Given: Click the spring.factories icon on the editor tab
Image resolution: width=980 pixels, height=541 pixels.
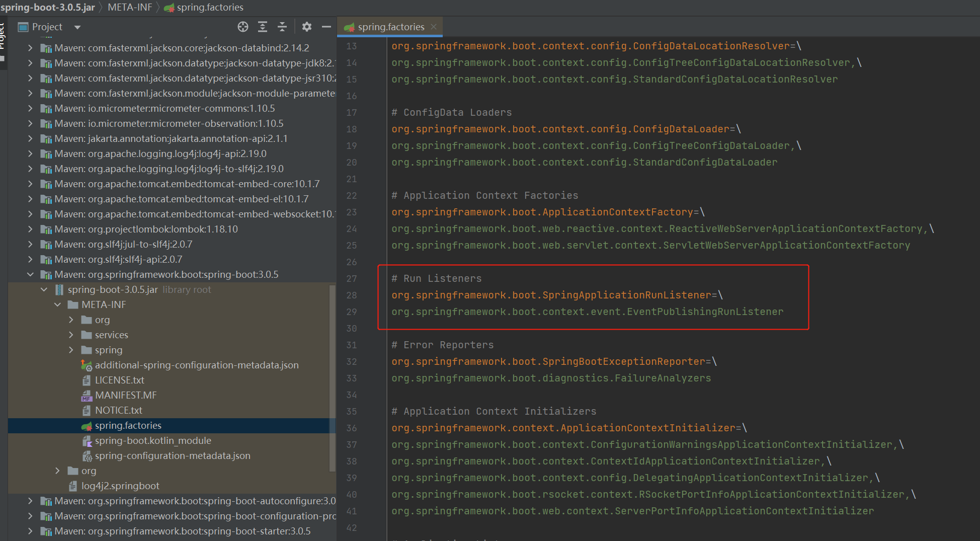Looking at the screenshot, I should coord(350,26).
